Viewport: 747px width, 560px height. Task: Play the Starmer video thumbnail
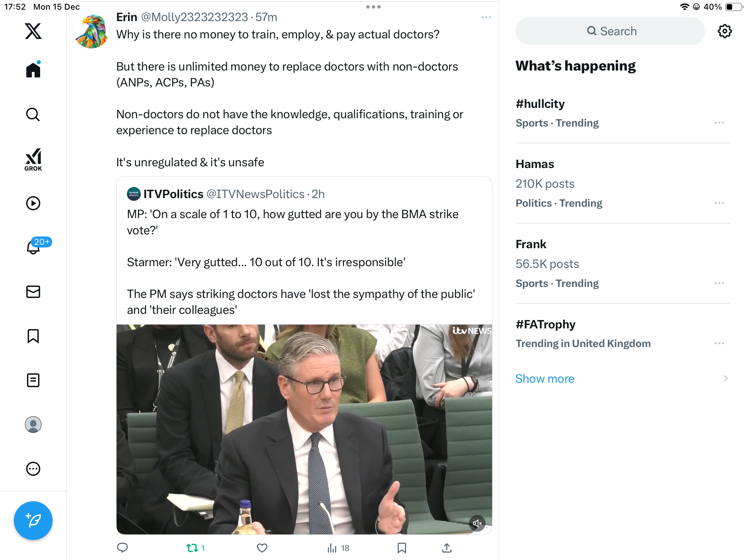click(304, 429)
